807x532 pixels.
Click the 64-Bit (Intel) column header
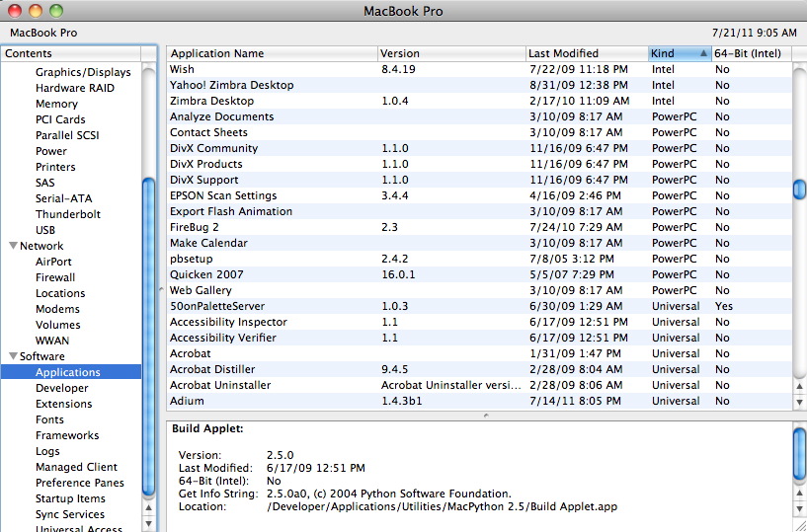pos(752,53)
